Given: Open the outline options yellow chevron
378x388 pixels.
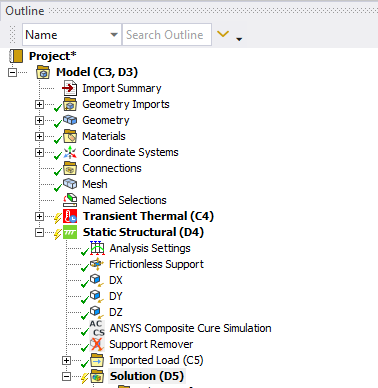Looking at the screenshot, I should 223,34.
